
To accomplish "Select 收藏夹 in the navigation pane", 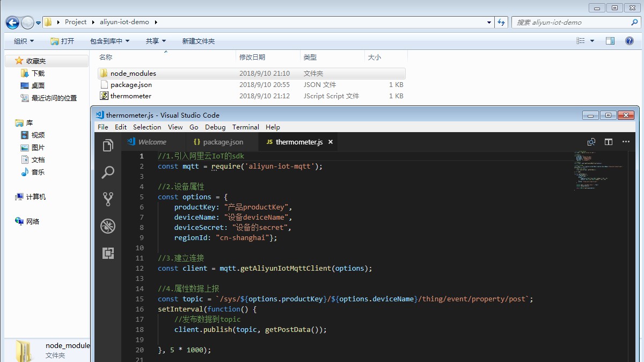I will click(x=36, y=61).
